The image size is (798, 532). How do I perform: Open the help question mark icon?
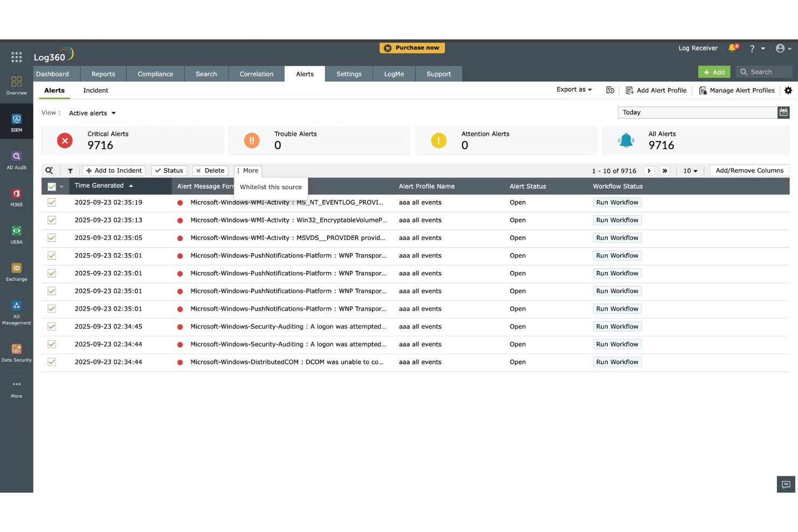pyautogui.click(x=752, y=49)
